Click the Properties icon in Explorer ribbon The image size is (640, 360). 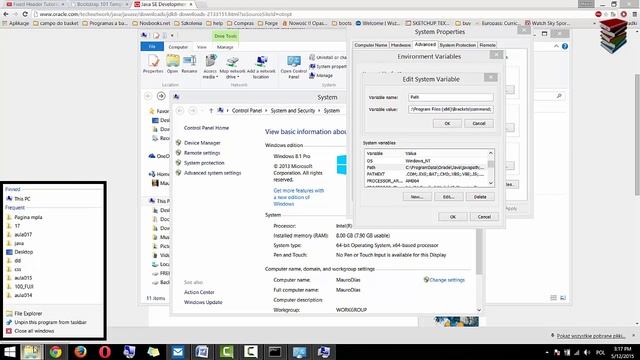click(x=153, y=64)
